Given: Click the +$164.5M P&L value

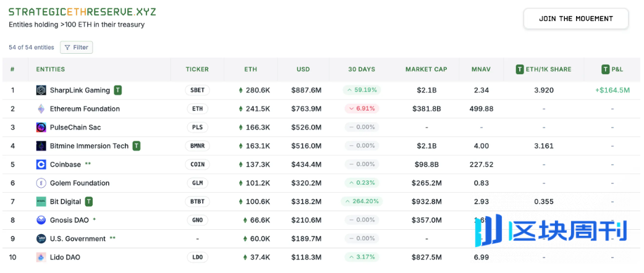Looking at the screenshot, I should tap(612, 90).
